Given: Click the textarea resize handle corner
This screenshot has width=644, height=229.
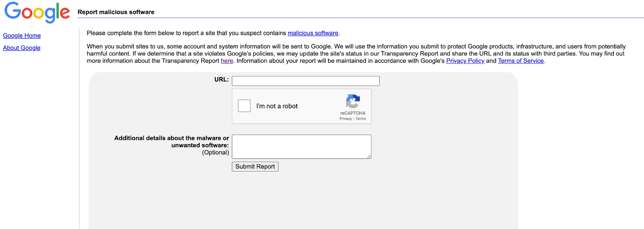Looking at the screenshot, I should [x=369, y=156].
